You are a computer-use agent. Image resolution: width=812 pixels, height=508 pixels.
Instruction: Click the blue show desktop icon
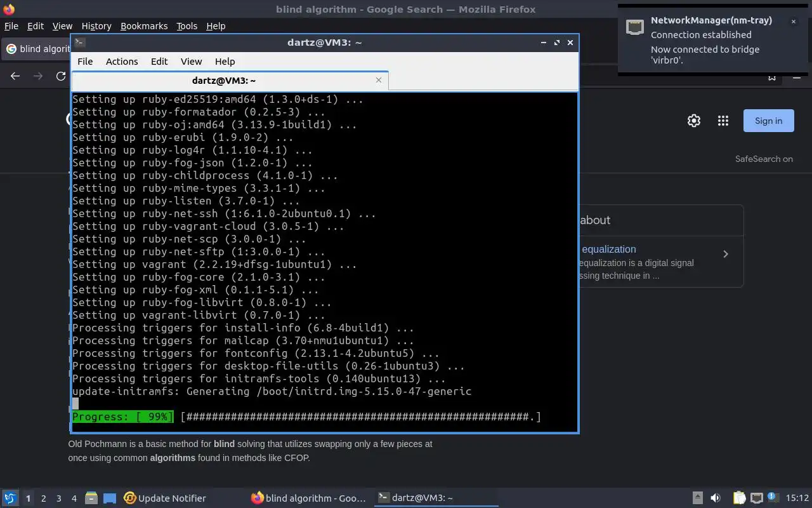(x=110, y=498)
